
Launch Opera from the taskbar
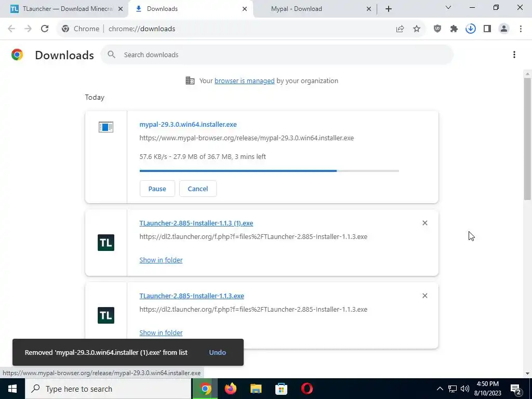[x=307, y=389]
